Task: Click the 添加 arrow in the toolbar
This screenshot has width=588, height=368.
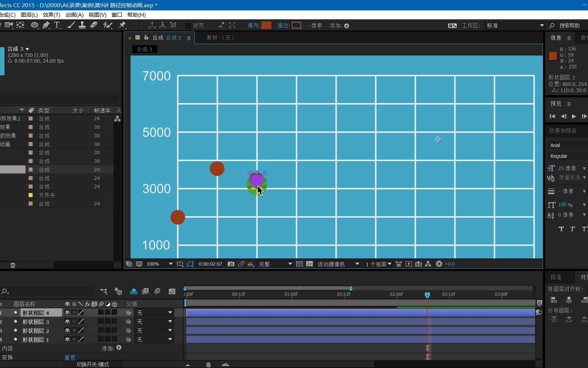Action: 347,26
